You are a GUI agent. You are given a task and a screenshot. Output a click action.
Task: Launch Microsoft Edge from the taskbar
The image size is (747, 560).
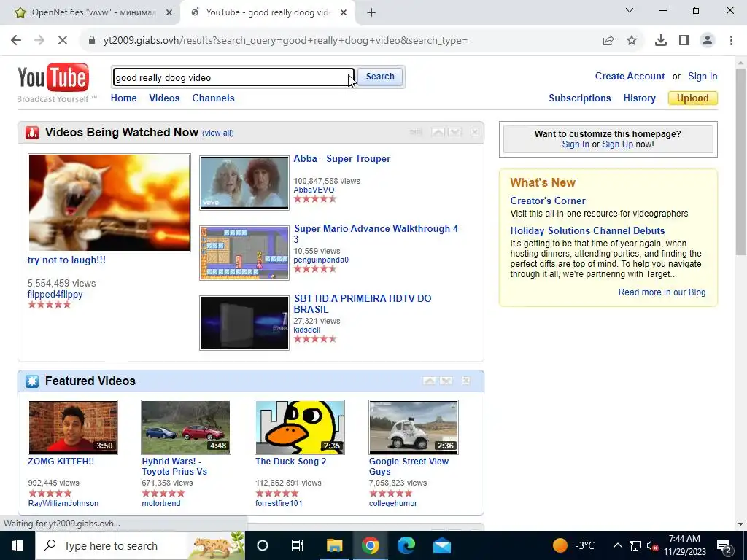pyautogui.click(x=406, y=545)
